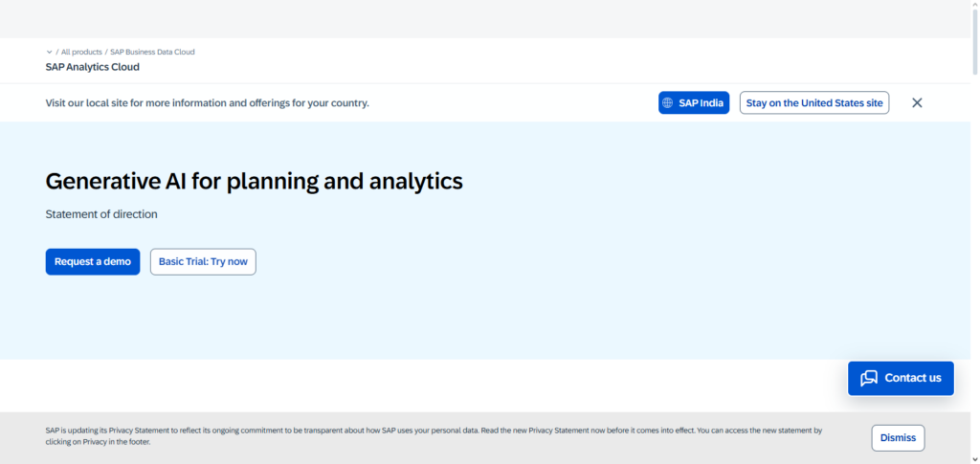Click the scrollbar down arrow
Viewport: 980px width, 464px height.
[975, 459]
